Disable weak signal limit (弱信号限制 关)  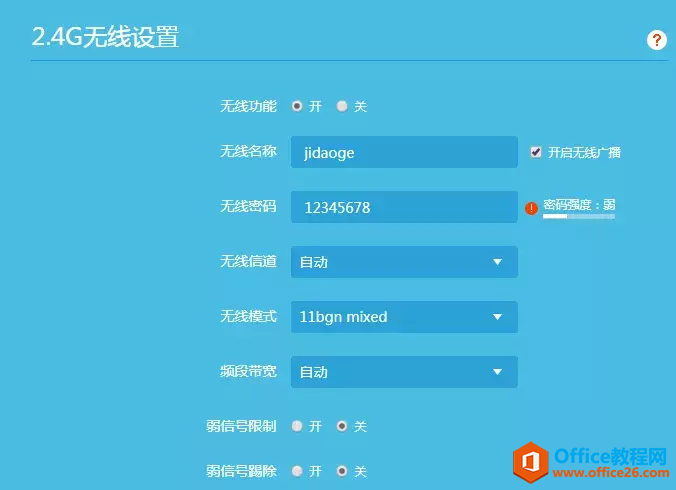341,426
